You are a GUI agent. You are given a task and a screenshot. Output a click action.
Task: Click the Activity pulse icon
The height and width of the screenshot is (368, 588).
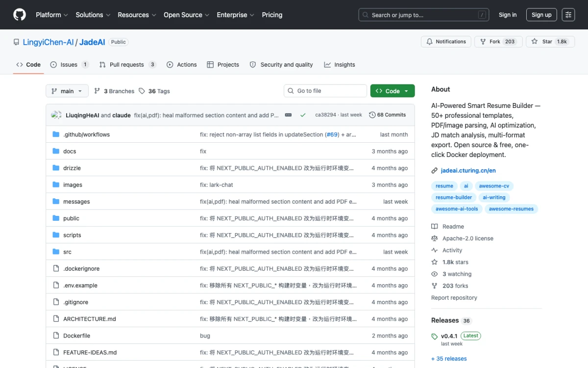tap(435, 250)
